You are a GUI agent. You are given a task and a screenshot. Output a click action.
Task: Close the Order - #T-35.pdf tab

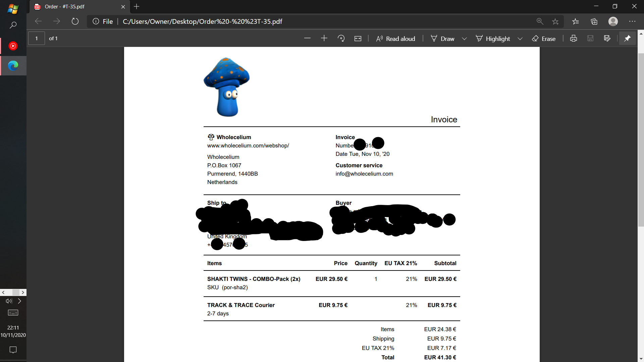tap(123, 7)
